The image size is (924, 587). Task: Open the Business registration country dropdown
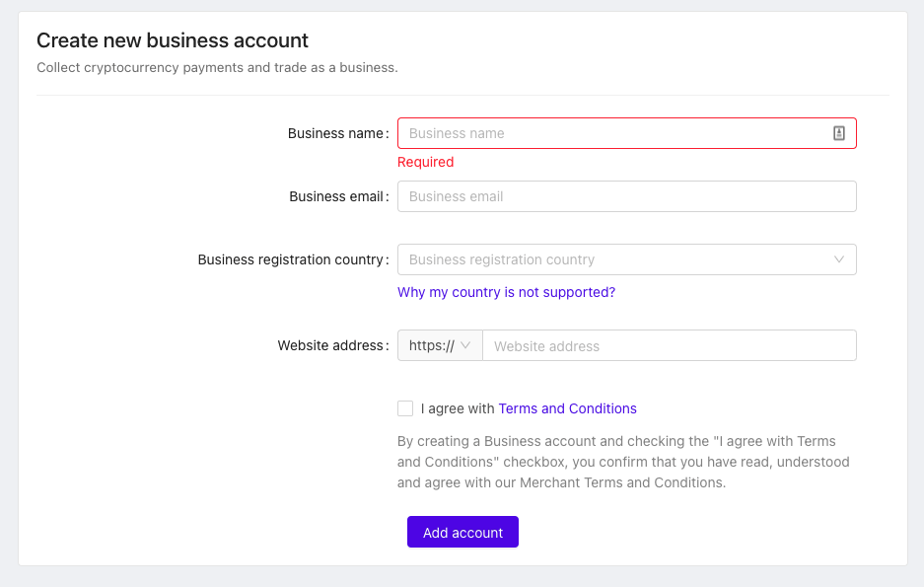pyautogui.click(x=611, y=259)
